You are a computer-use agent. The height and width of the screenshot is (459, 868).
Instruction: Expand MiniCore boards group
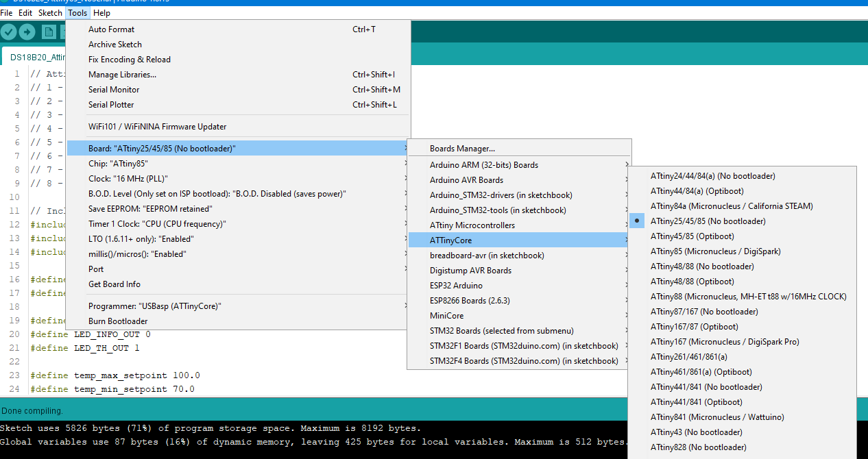point(519,316)
